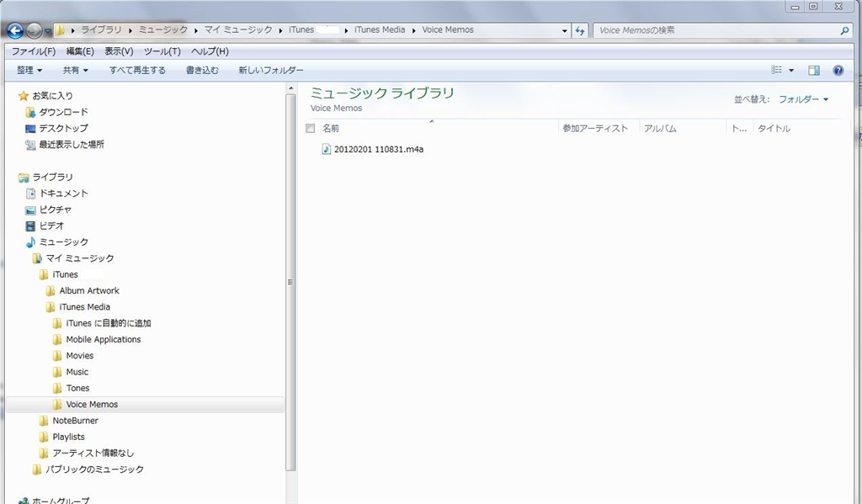Click the search magnifier icon
The width and height of the screenshot is (862, 504).
[844, 30]
